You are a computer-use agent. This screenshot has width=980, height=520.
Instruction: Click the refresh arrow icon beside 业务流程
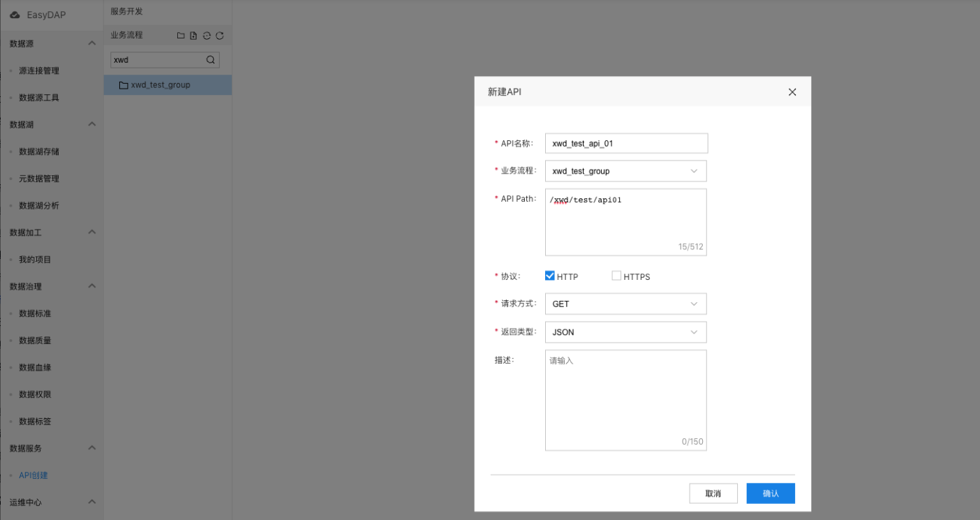(219, 36)
